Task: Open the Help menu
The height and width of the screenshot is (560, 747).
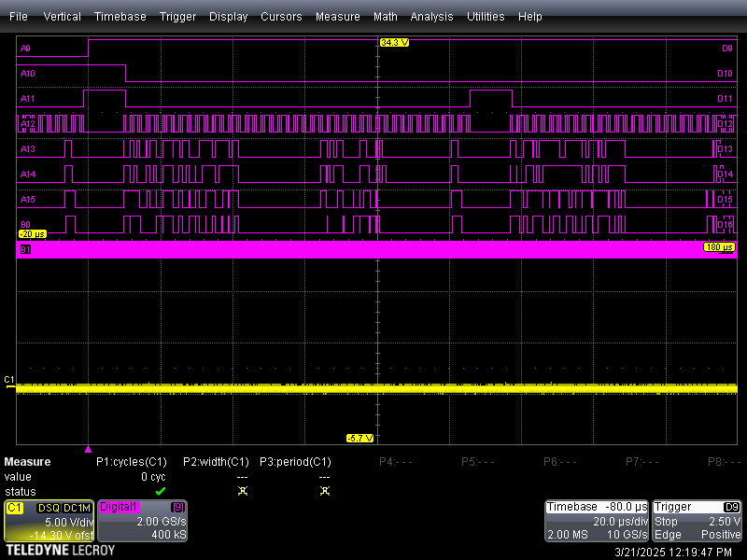Action: (x=529, y=16)
